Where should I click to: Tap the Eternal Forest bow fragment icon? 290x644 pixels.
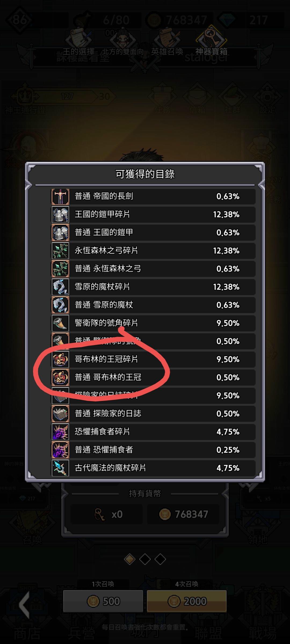(60, 251)
